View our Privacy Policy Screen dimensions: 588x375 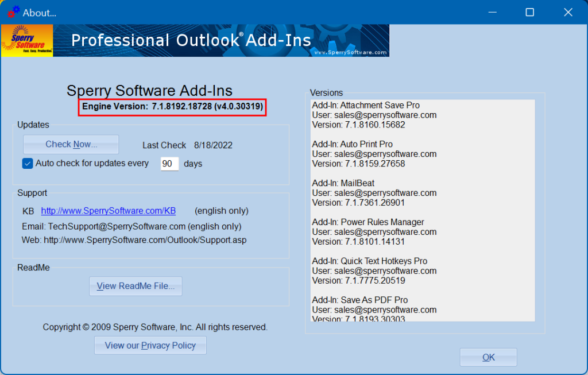click(x=150, y=345)
